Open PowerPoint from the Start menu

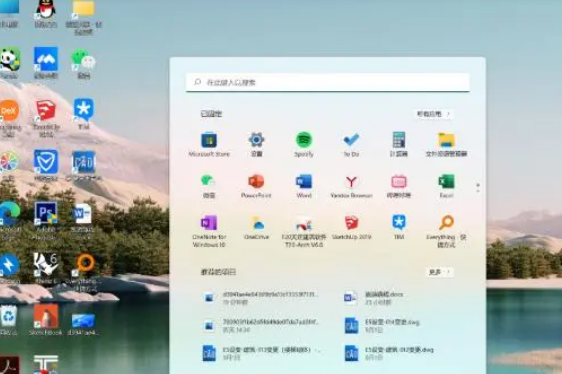(256, 186)
